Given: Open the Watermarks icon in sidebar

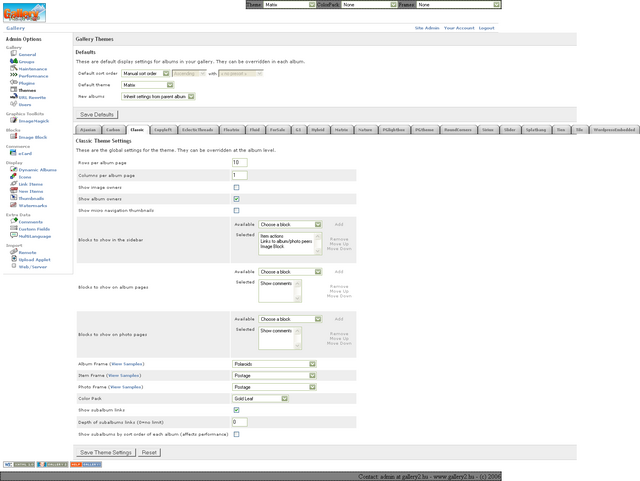Looking at the screenshot, I should [x=13, y=205].
